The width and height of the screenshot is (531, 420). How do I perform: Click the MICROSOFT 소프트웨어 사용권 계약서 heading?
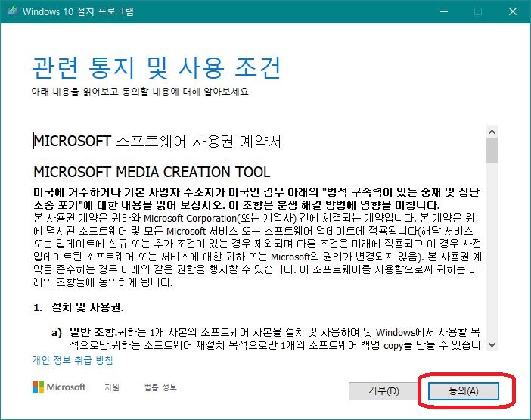(157, 142)
